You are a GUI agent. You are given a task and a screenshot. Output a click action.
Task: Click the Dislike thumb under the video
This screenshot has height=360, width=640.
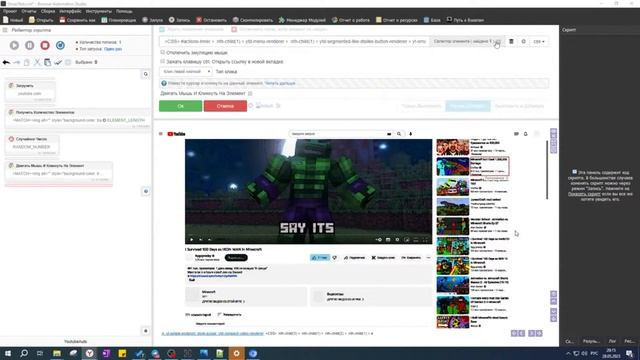pos(335,258)
